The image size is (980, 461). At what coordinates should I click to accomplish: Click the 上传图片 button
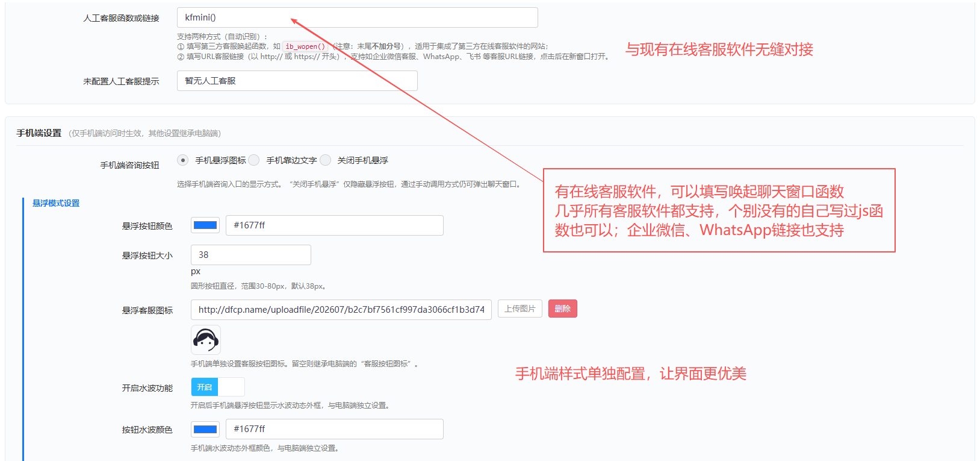[520, 309]
